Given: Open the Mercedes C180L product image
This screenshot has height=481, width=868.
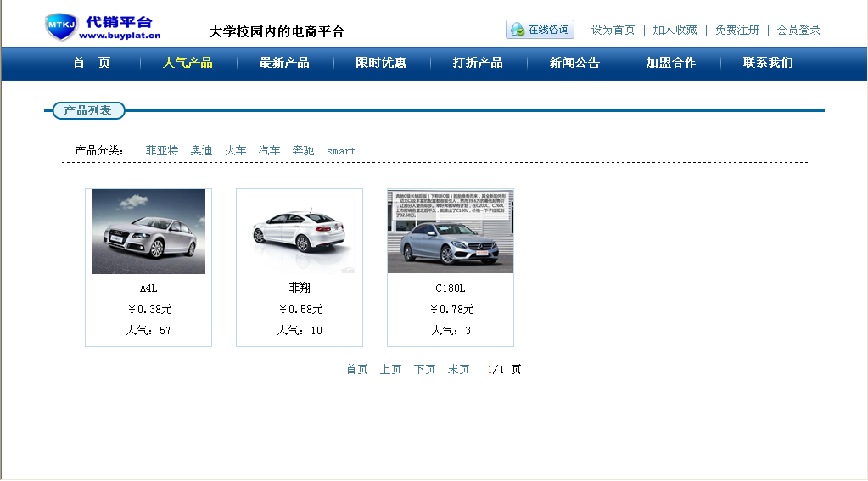Looking at the screenshot, I should click(451, 232).
